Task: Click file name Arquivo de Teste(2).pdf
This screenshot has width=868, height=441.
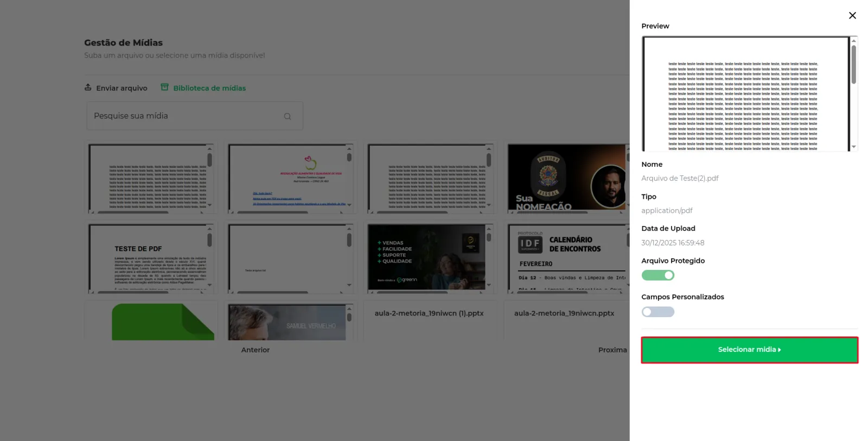Action: tap(680, 179)
